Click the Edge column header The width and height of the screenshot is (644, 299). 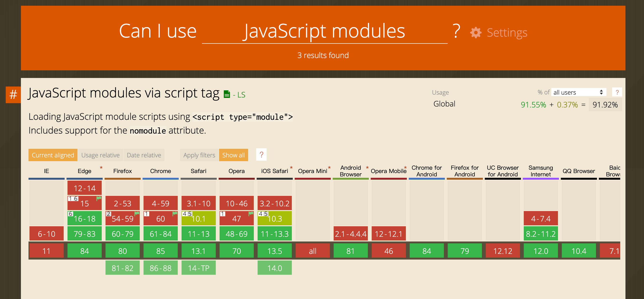point(85,171)
